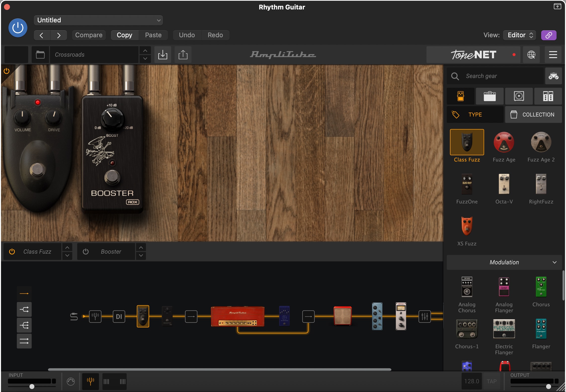Step to next preset with down chevron
Screen dimensions: 566x392
(145, 59)
